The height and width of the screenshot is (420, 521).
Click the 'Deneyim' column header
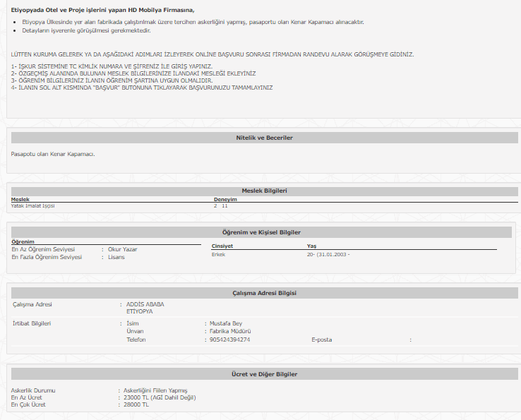[225, 200]
